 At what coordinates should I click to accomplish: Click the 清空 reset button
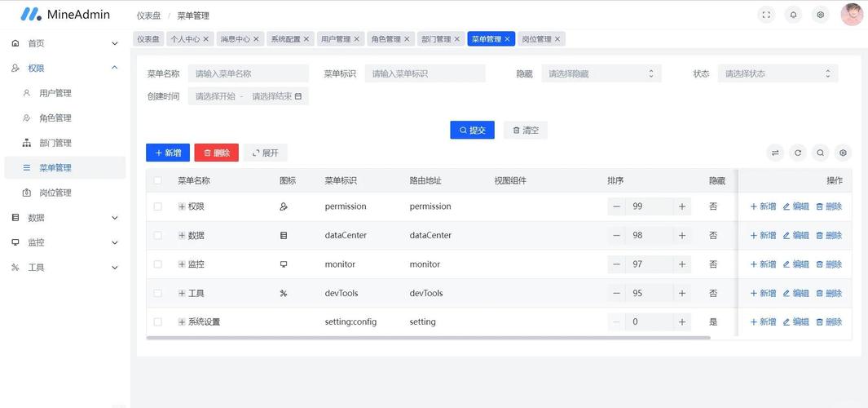(526, 131)
